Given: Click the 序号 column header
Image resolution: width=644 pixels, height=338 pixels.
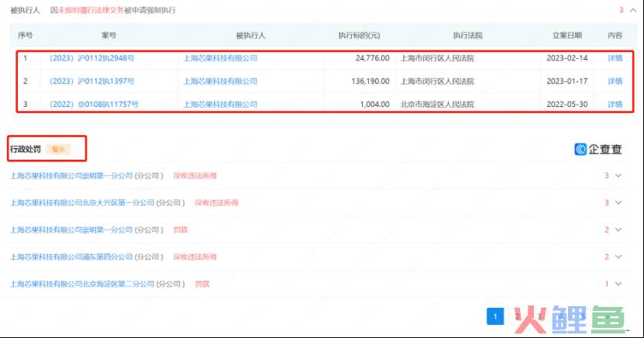Looking at the screenshot, I should point(25,36).
